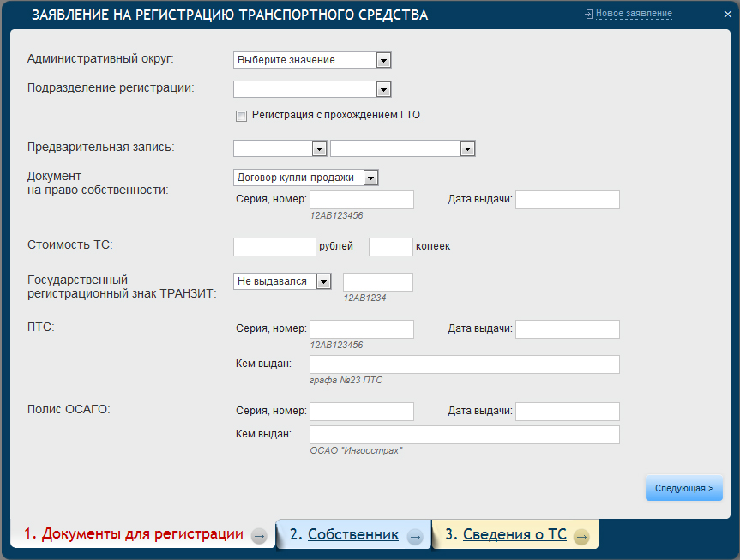Switch to the Сведения о ТС tab
This screenshot has height=560, width=740.
[514, 534]
